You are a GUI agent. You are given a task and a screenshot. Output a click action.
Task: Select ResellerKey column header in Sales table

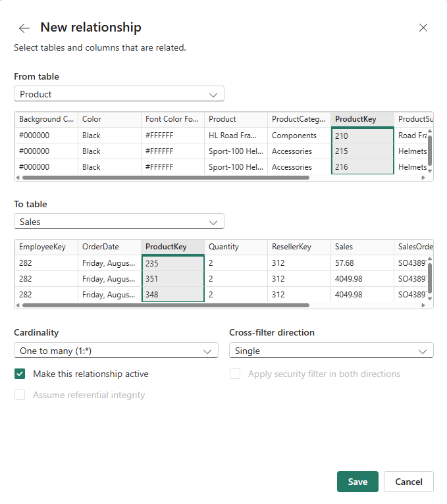pos(298,247)
